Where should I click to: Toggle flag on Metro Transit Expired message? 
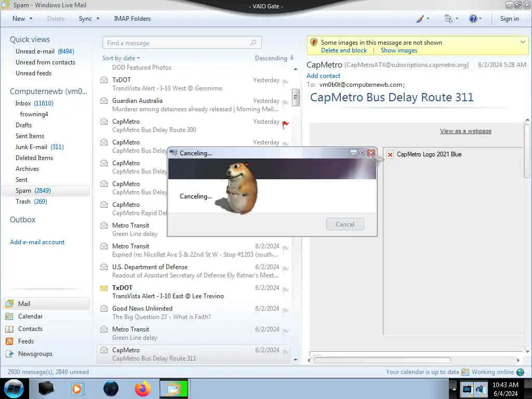point(285,248)
